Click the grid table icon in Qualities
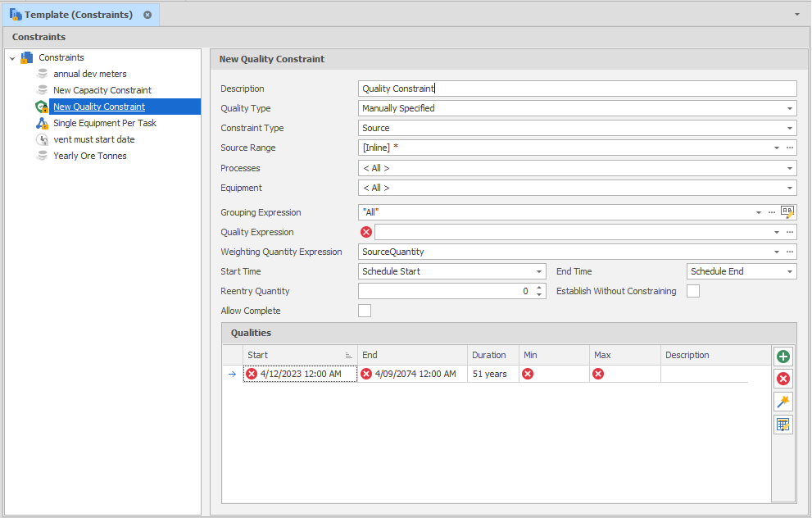This screenshot has width=812, height=518. coord(783,425)
